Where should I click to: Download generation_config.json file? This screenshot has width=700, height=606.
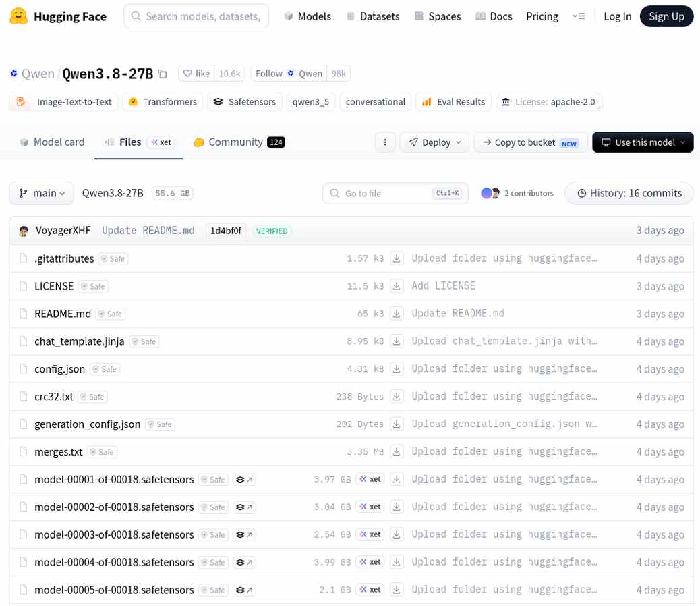coord(397,424)
